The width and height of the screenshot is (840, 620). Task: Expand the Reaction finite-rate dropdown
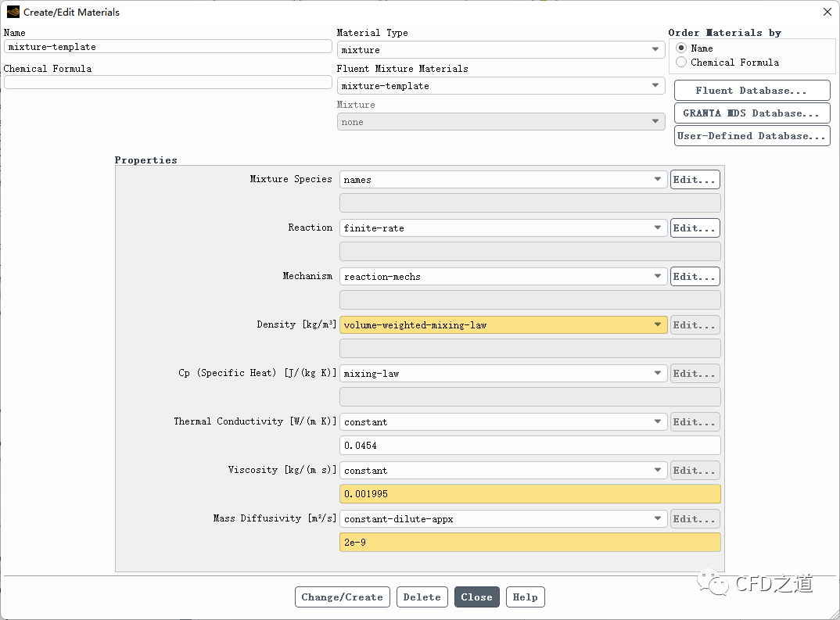point(503,228)
